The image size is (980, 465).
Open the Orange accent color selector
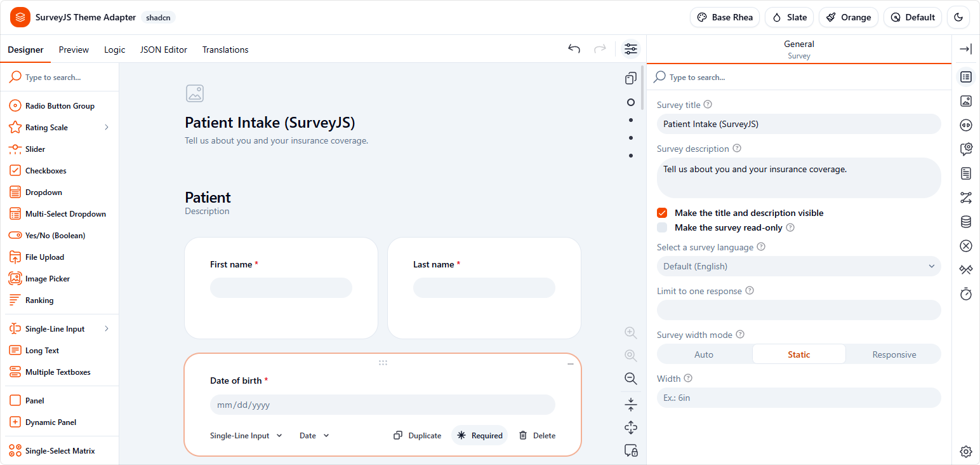(849, 17)
